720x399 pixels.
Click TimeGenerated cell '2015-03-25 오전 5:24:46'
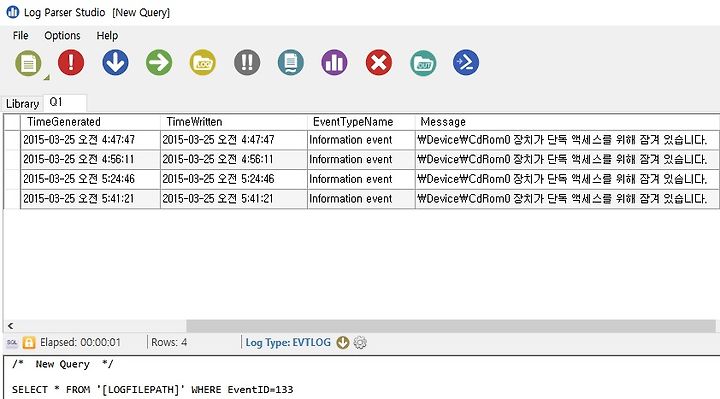click(x=90, y=180)
